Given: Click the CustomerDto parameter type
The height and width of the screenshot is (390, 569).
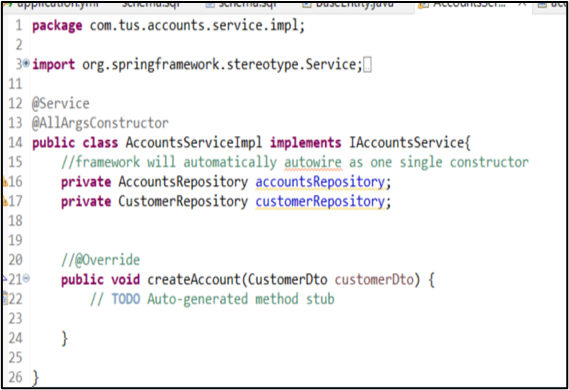Looking at the screenshot, I should pyautogui.click(x=287, y=280).
